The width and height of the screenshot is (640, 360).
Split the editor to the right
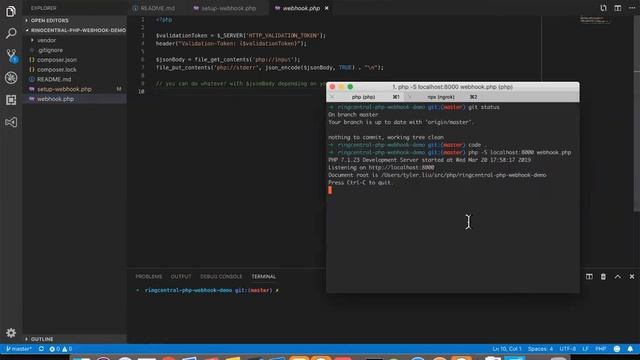(618, 8)
